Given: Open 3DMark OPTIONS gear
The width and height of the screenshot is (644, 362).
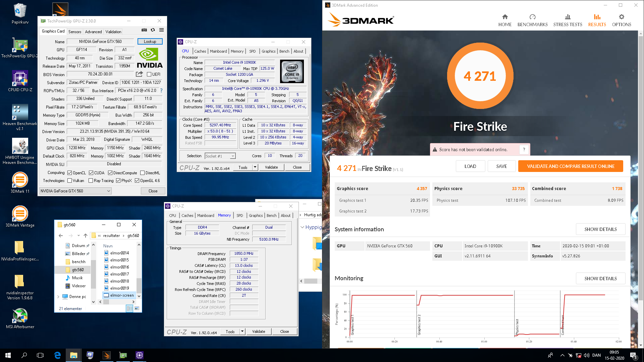Looking at the screenshot, I should pyautogui.click(x=622, y=20).
